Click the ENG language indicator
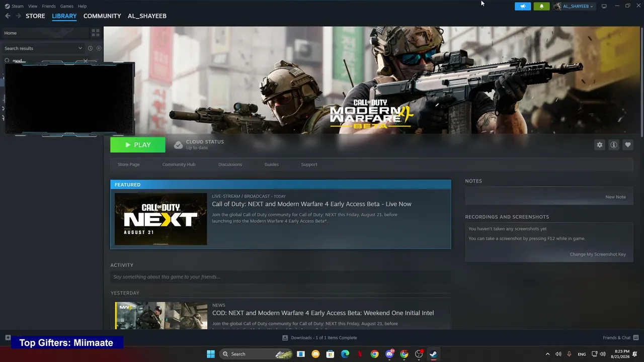 click(x=582, y=354)
